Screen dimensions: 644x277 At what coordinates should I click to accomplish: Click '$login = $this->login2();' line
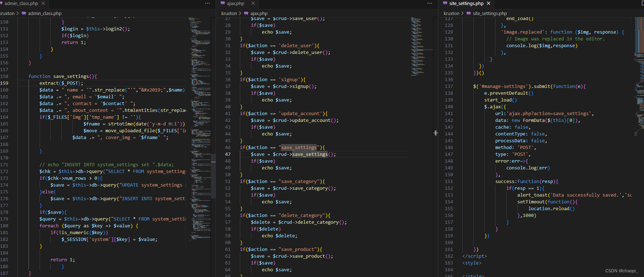96,29
